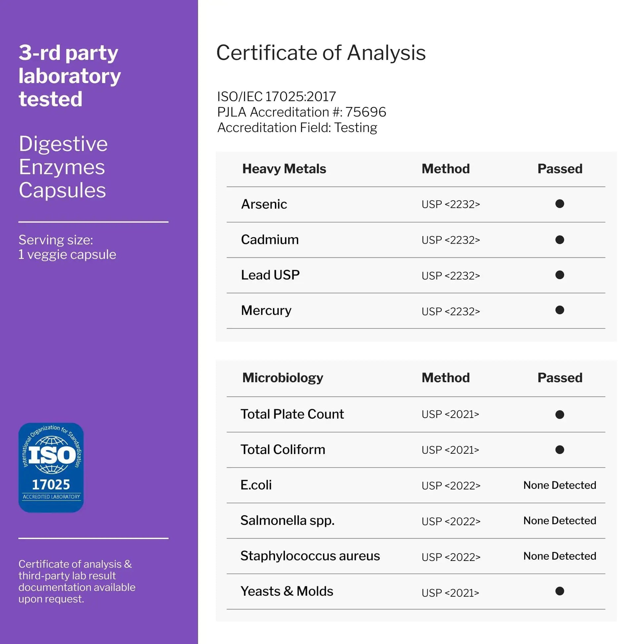Click the Heavy Metals table header
Image resolution: width=644 pixels, height=644 pixels.
[x=284, y=169]
